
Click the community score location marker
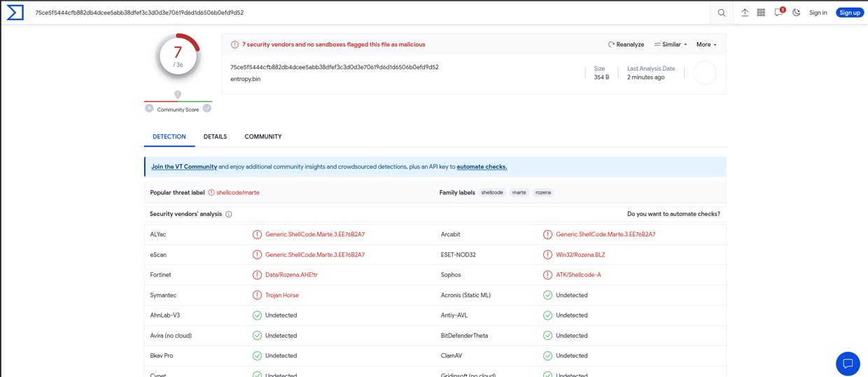tap(178, 94)
